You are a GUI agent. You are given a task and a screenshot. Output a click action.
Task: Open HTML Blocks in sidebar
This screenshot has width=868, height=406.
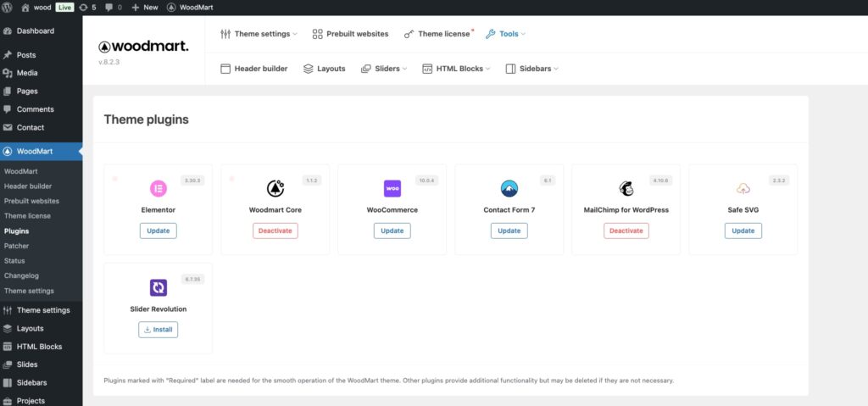41,347
